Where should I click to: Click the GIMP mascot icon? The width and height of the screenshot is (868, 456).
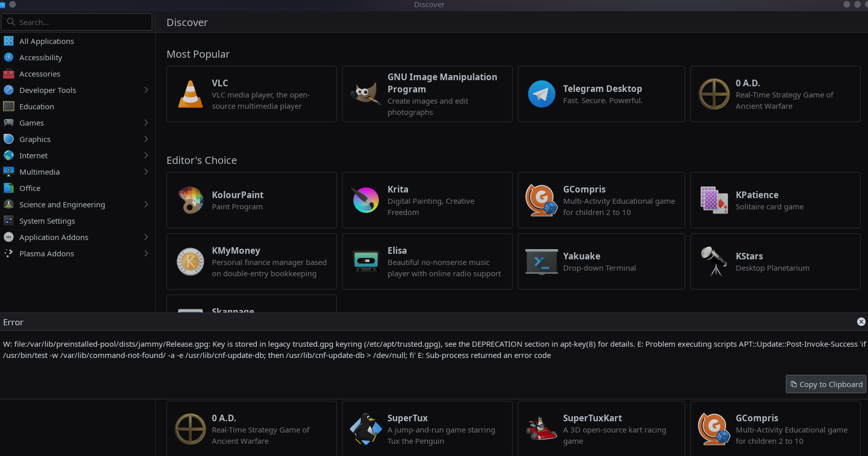click(366, 94)
